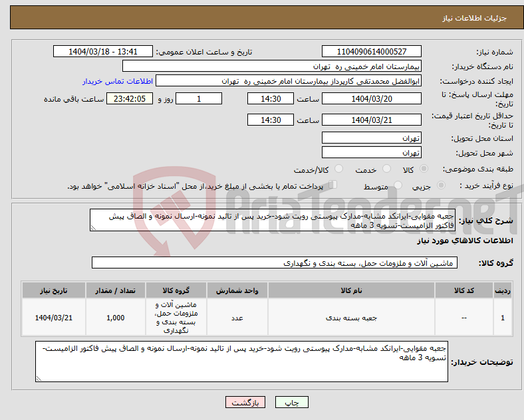
Task: Click the quantity cell 1,000
Action: (x=115, y=318)
